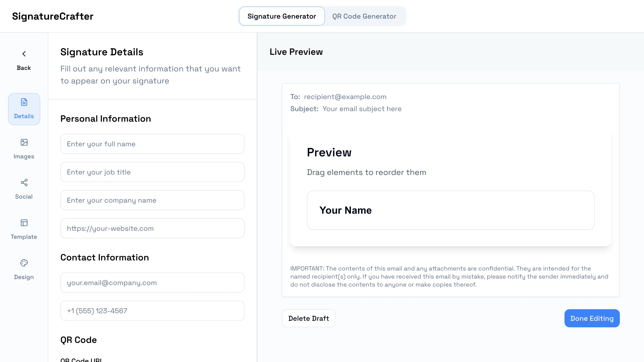Select the Signature Generator tab

pos(281,16)
